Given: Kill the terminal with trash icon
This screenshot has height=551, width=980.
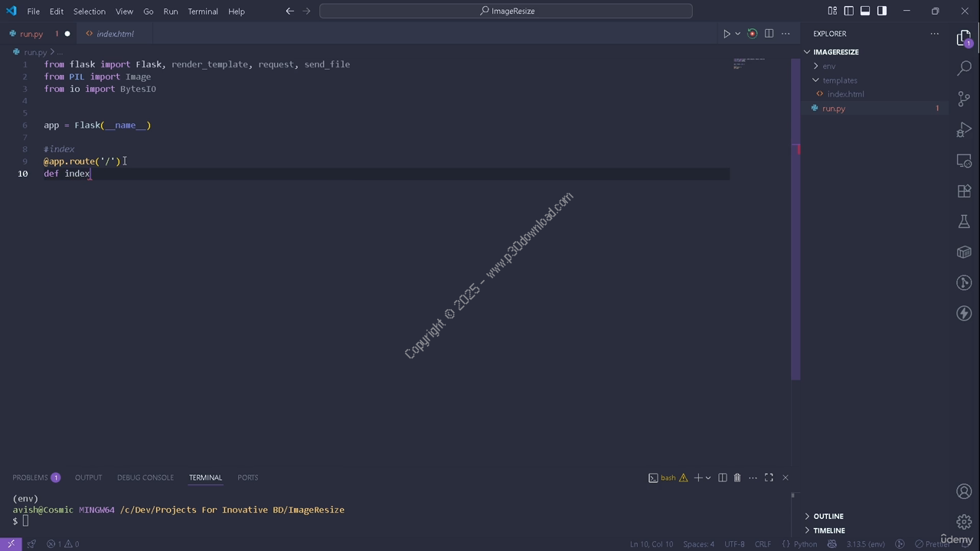Looking at the screenshot, I should [x=737, y=478].
